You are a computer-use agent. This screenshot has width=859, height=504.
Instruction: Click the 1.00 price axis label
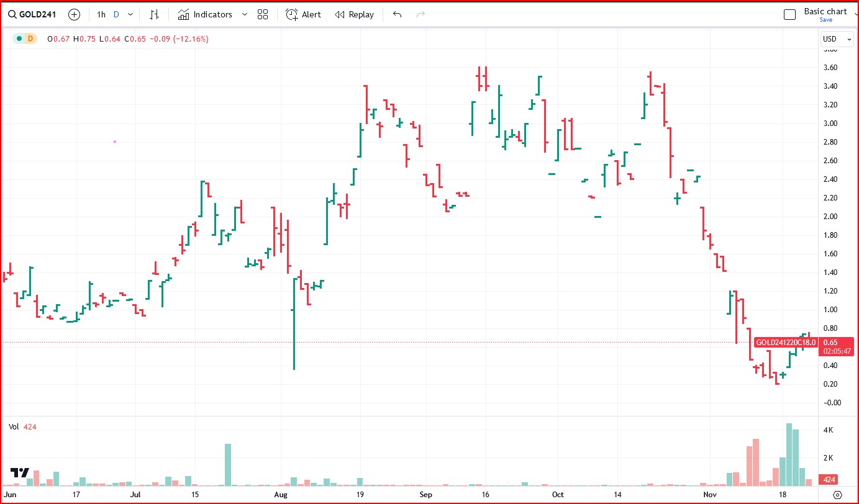click(x=830, y=310)
